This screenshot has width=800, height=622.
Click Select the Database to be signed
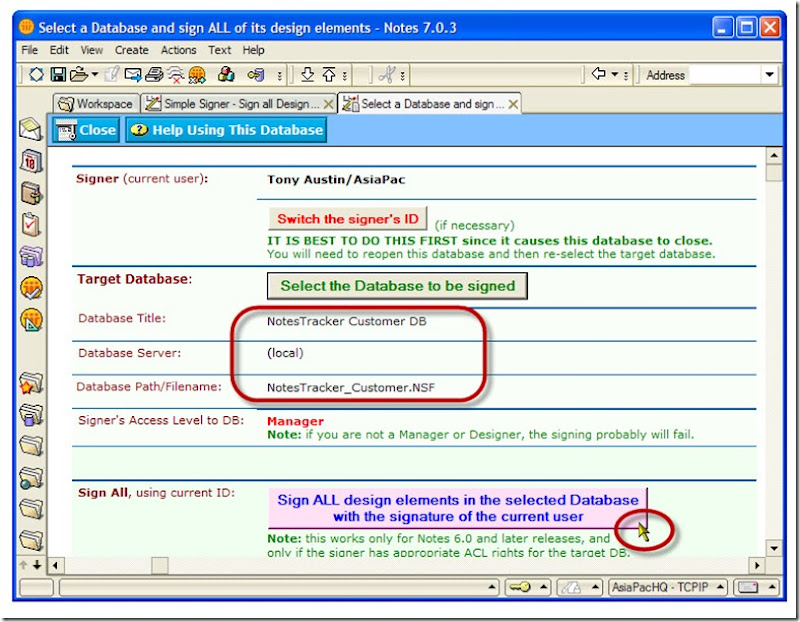coord(397,286)
